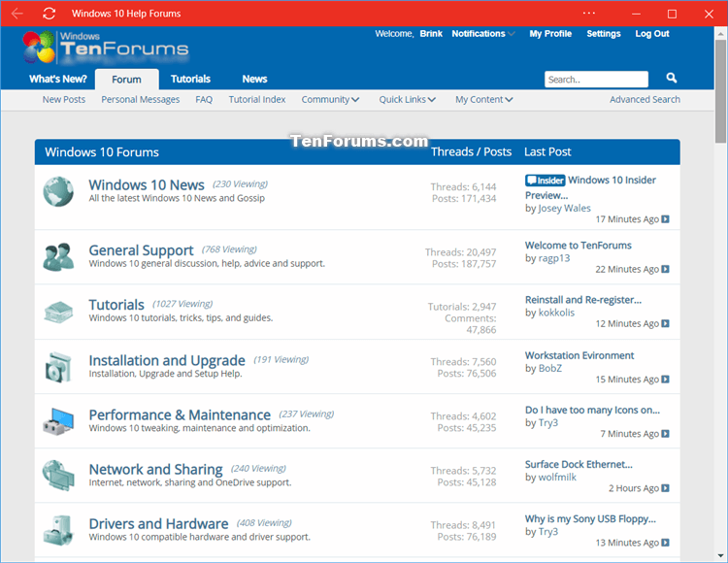
Task: Open the FAQ page
Action: click(x=204, y=99)
